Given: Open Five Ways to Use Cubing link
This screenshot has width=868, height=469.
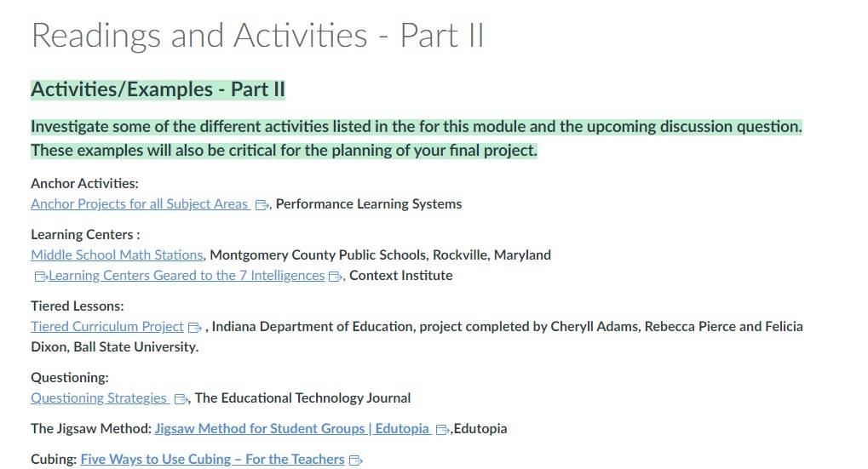Looking at the screenshot, I should [x=213, y=459].
